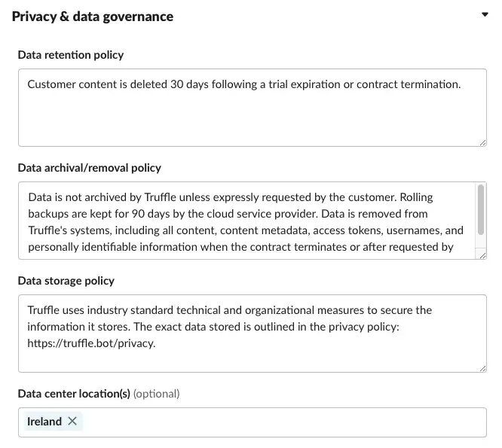Viewport: 502px width, 448px height.
Task: Click the Privacy & data governance heading
Action: [x=93, y=17]
